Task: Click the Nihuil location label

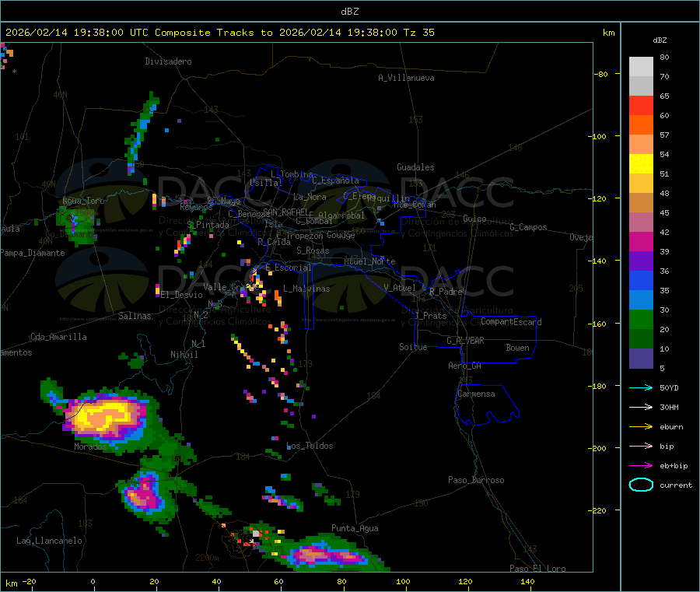Action: point(184,355)
